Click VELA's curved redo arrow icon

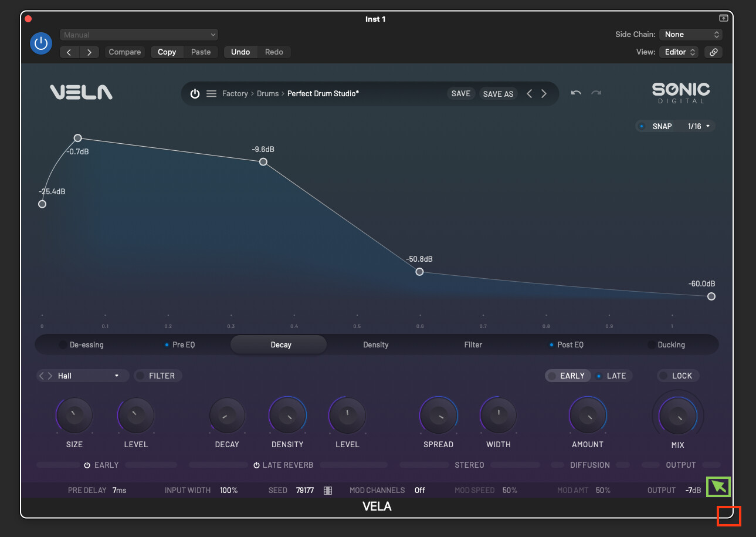(x=596, y=93)
